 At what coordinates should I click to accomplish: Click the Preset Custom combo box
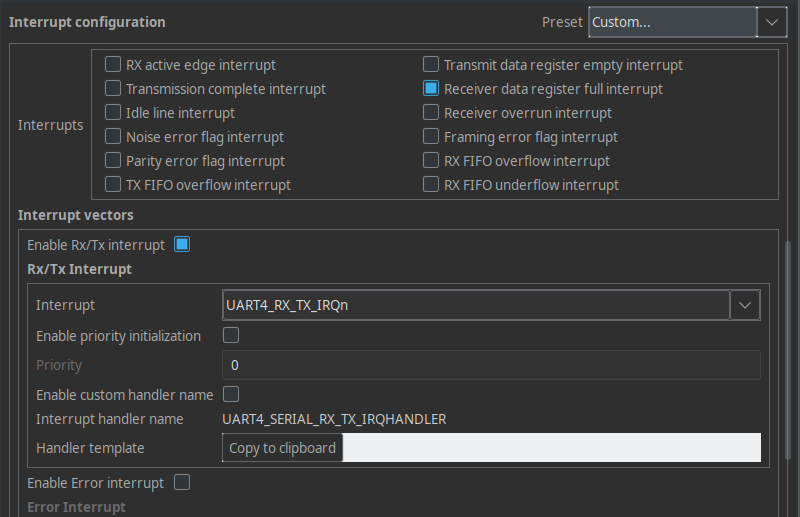[672, 22]
